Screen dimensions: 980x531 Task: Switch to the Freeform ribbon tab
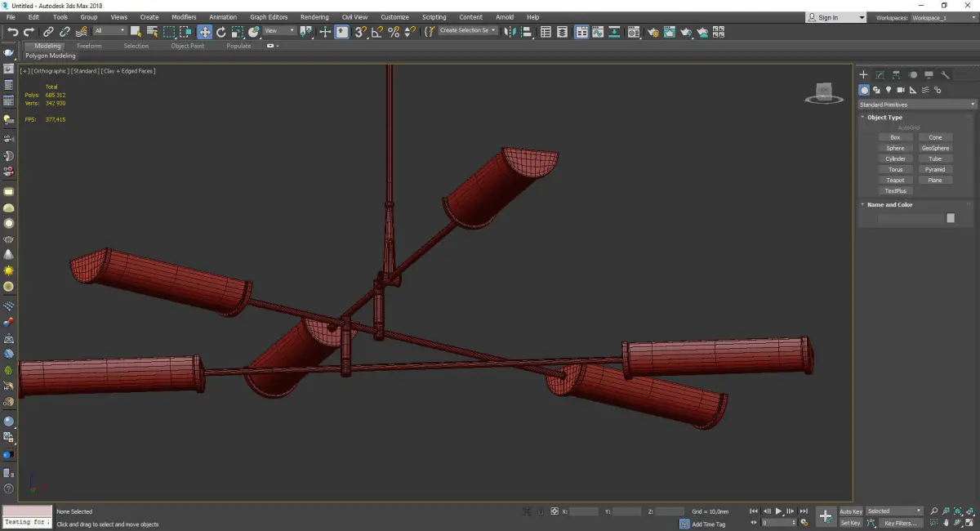click(x=89, y=46)
